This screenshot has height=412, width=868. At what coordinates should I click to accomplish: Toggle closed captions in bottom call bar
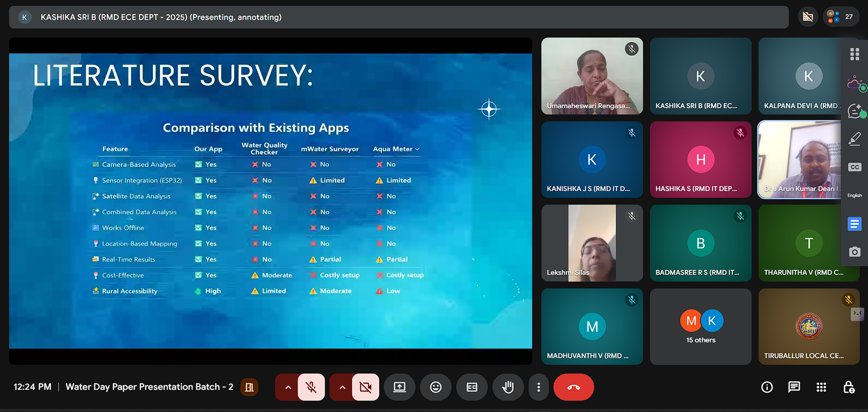tap(472, 387)
